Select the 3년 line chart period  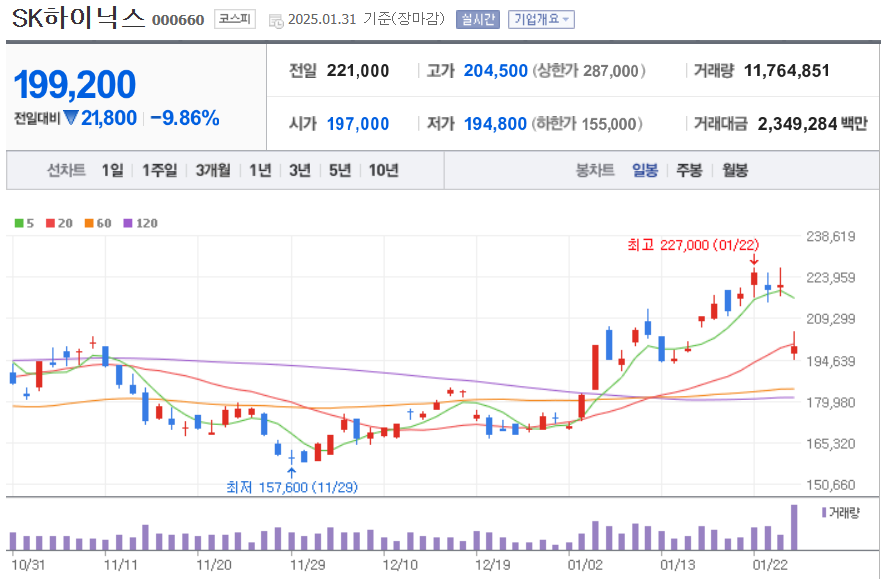pyautogui.click(x=300, y=170)
